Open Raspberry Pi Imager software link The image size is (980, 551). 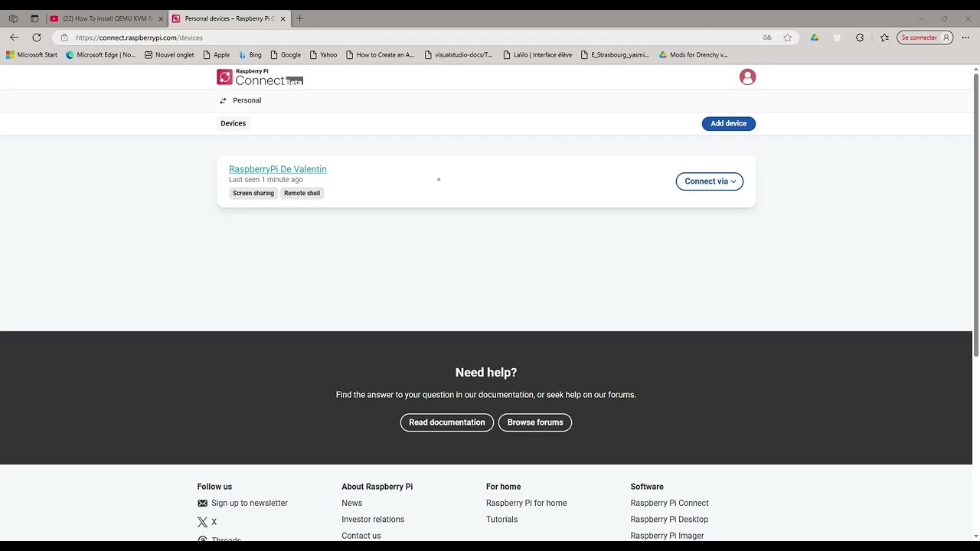[x=668, y=536]
